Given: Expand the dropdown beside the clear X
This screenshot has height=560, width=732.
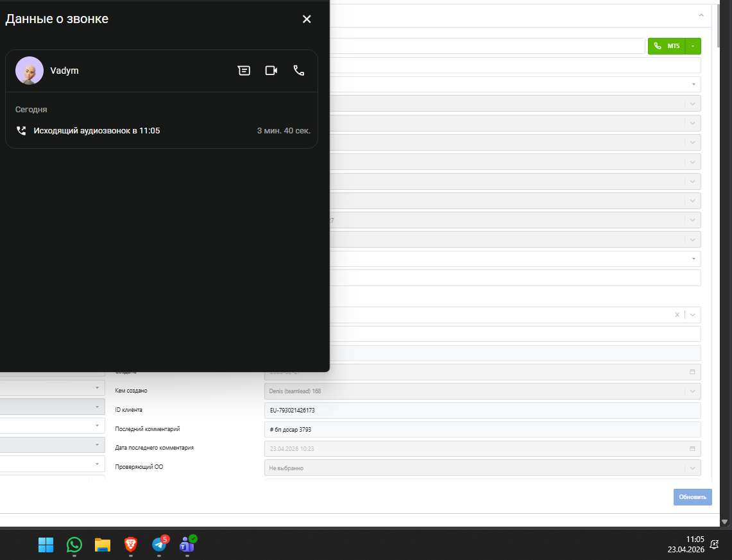Looking at the screenshot, I should pyautogui.click(x=693, y=315).
